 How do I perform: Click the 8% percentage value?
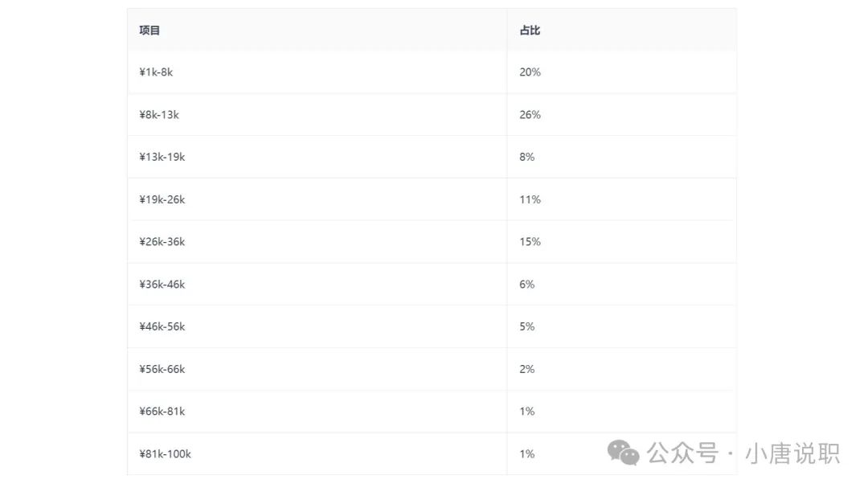point(527,157)
